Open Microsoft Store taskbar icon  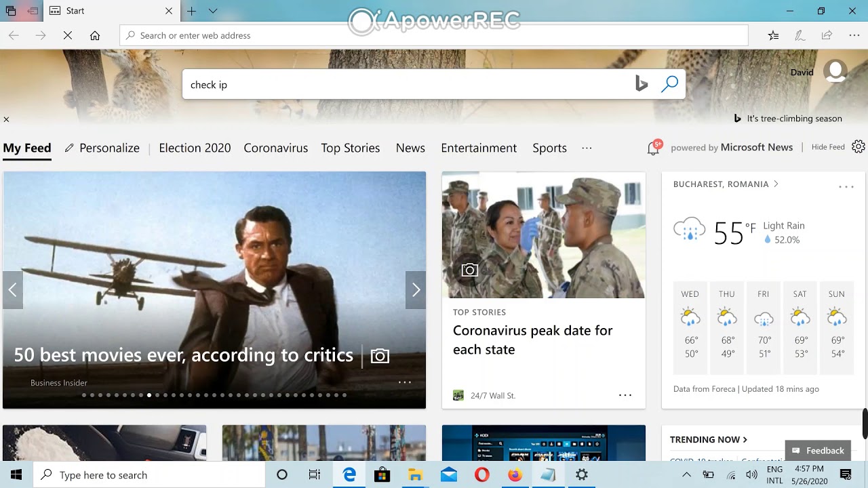[x=382, y=475]
